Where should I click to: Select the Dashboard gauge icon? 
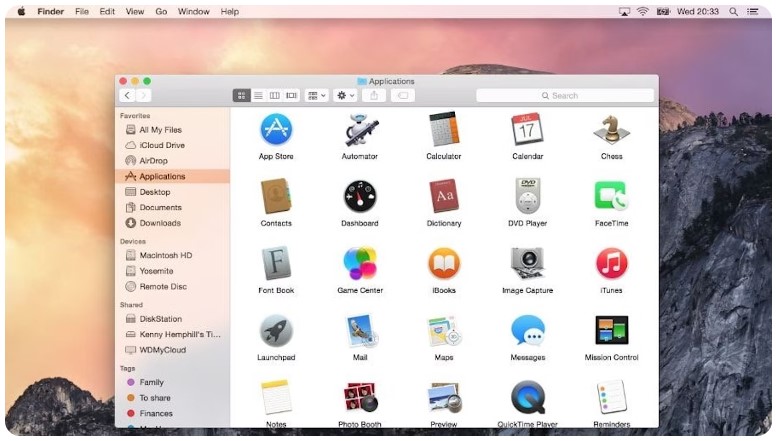coord(360,196)
